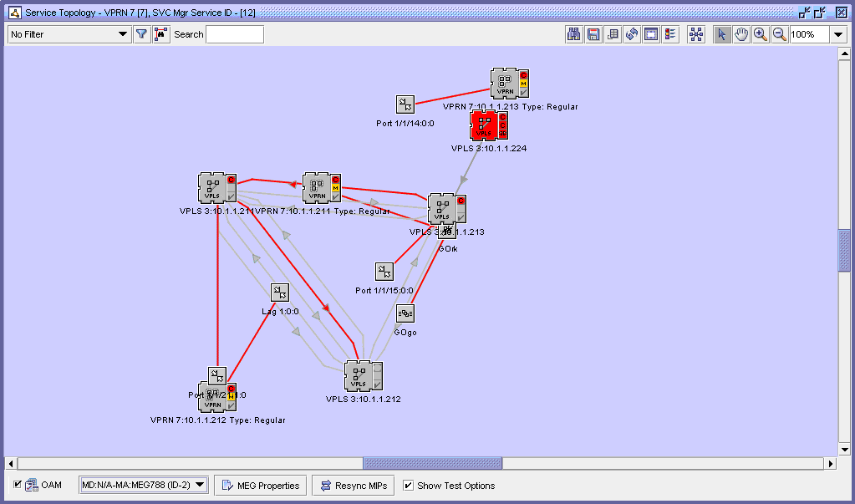The image size is (855, 504).
Task: Enable the OAM checkbox
Action: [17, 485]
